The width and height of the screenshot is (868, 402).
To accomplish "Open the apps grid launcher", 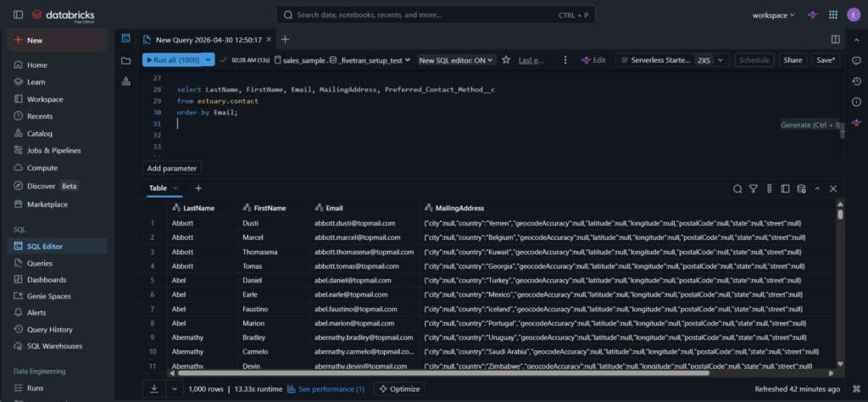I will [x=833, y=15].
